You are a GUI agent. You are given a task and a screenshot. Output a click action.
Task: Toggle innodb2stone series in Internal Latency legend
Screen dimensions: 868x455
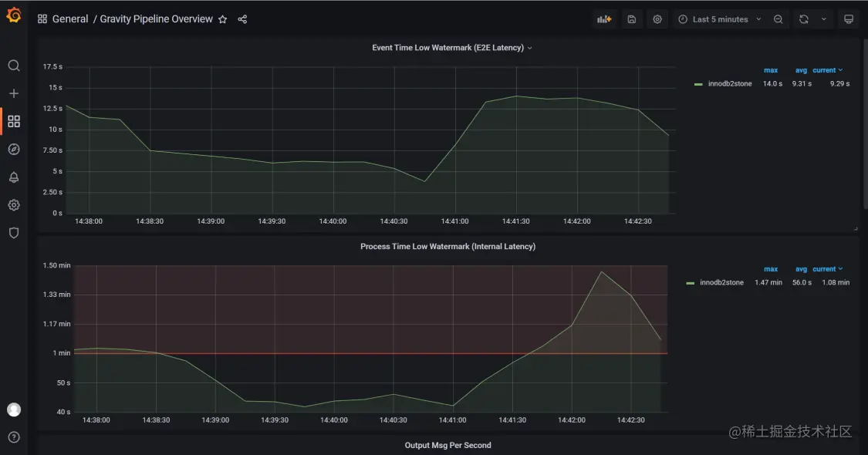click(x=721, y=282)
